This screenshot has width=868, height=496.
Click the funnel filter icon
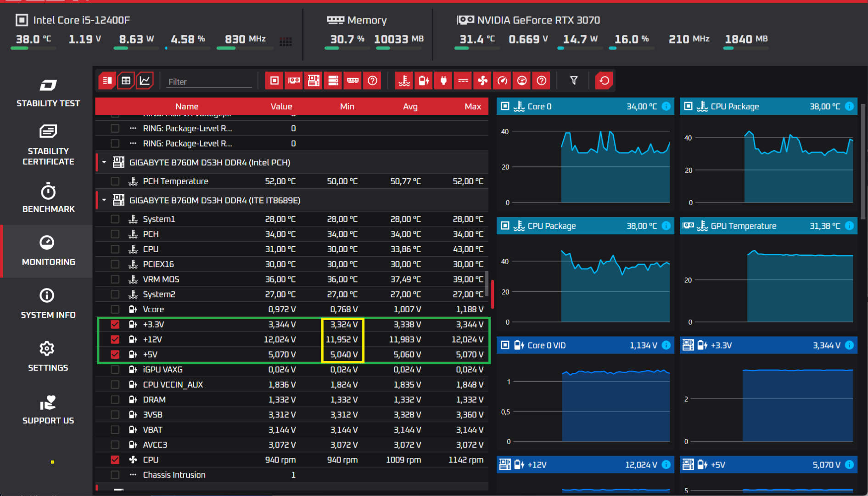(x=574, y=81)
